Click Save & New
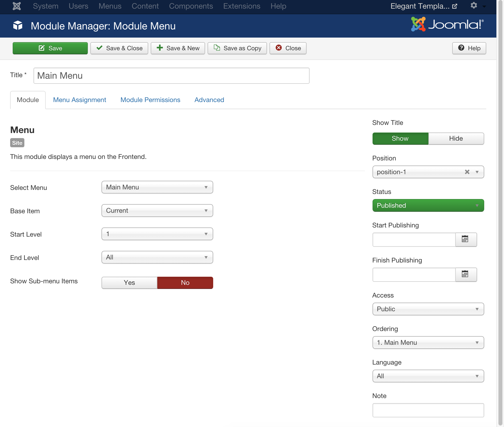 click(x=178, y=48)
